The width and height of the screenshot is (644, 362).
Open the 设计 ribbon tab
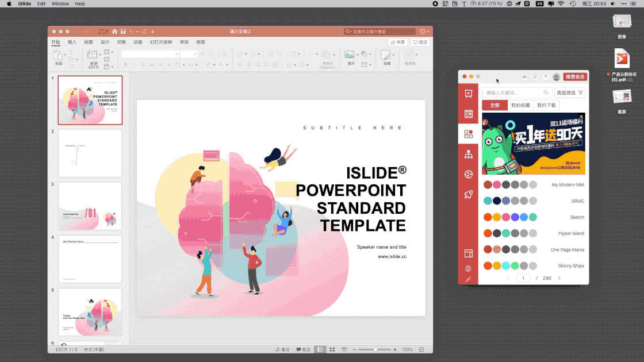coord(105,43)
